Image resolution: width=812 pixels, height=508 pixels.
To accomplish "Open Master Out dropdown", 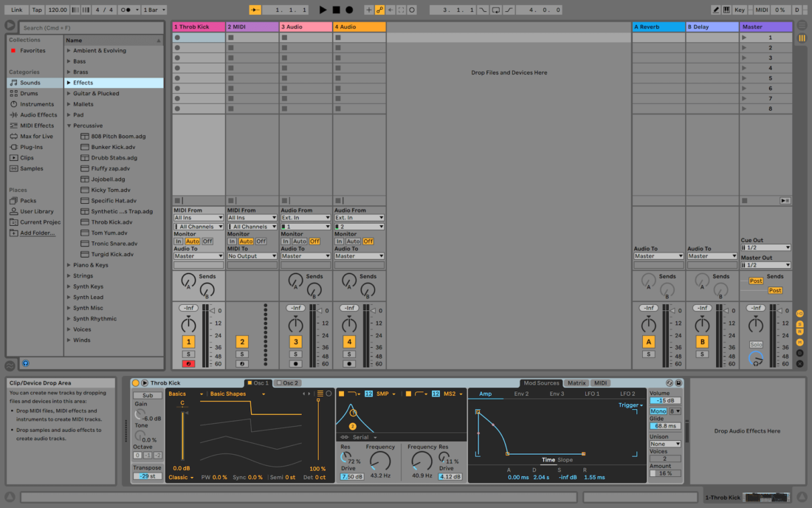I will point(765,266).
